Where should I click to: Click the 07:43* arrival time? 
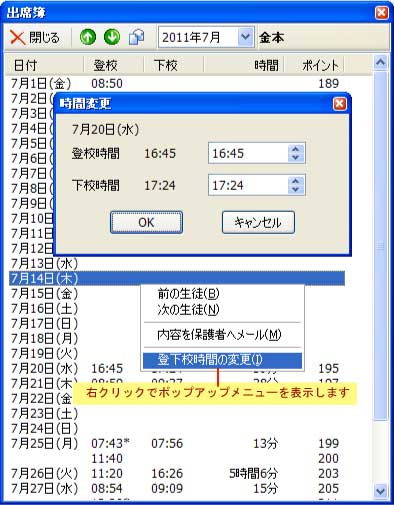[x=110, y=444]
